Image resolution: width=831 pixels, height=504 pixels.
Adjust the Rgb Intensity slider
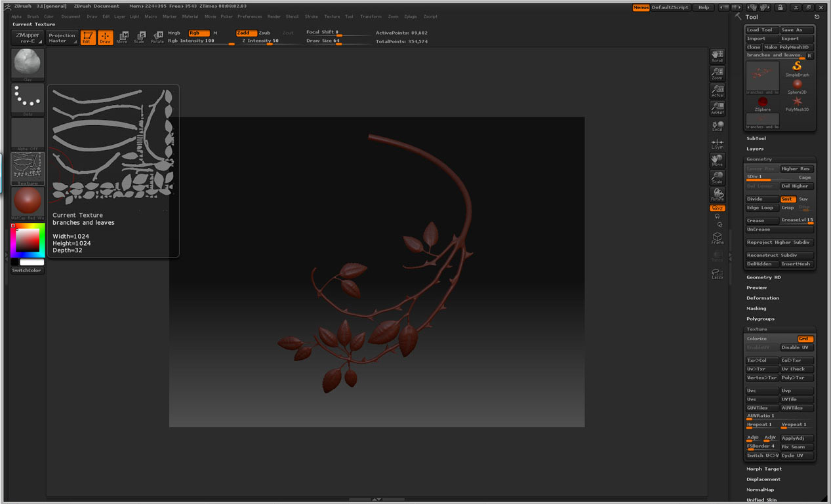coord(201,41)
